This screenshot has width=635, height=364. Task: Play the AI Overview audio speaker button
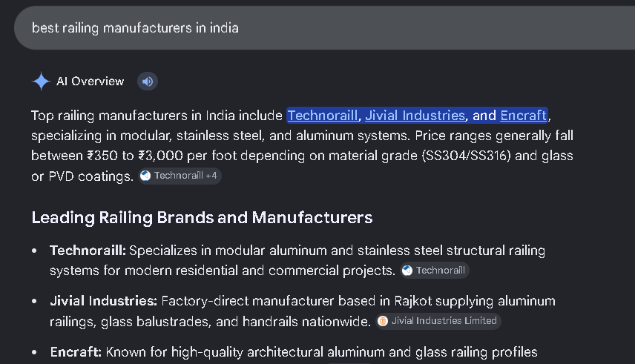(x=148, y=82)
